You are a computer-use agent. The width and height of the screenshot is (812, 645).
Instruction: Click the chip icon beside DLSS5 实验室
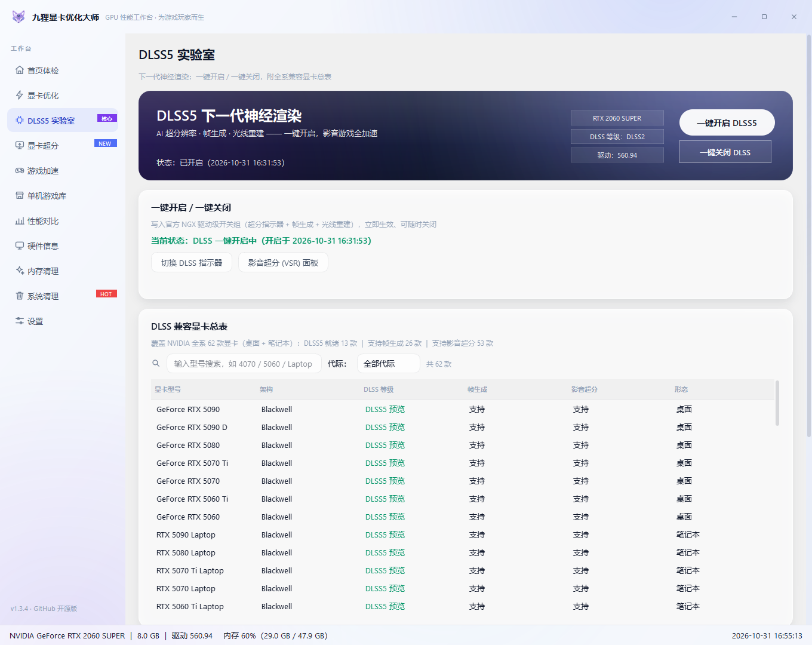click(20, 121)
